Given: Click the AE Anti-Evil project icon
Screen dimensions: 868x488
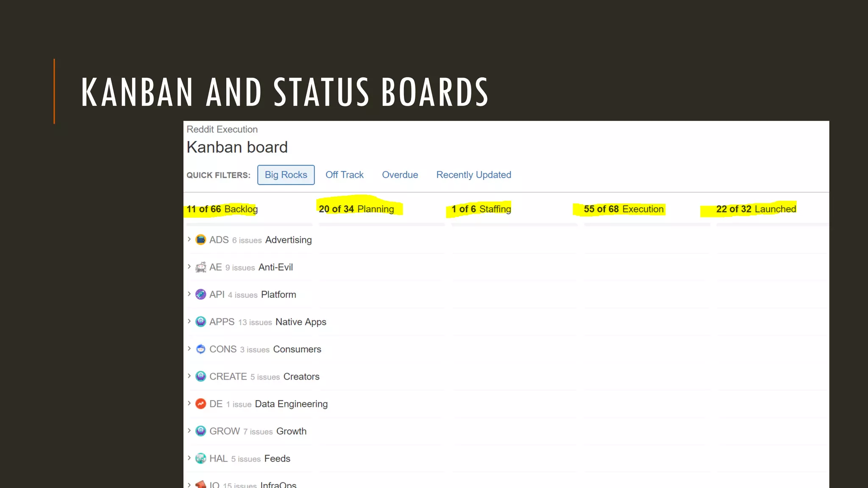Looking at the screenshot, I should tap(200, 267).
